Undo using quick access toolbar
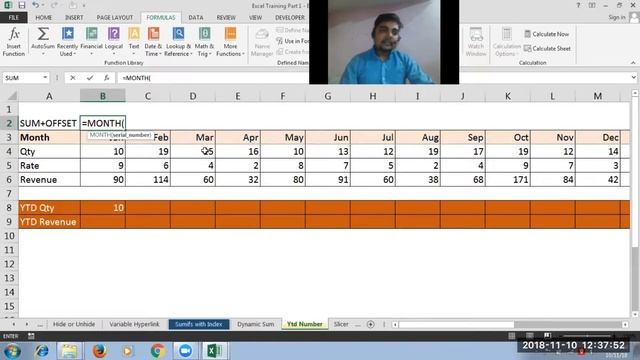Screen dimensions: 640x360 (x=36, y=5)
